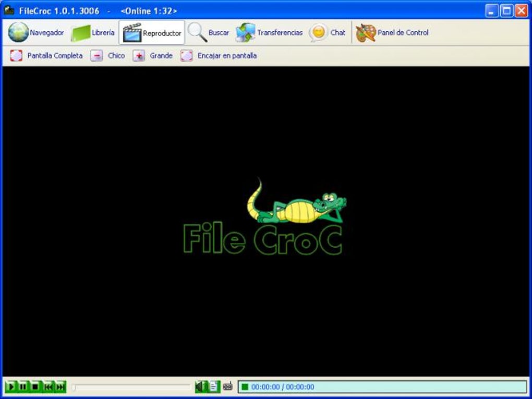Pause the current playback
The width and height of the screenshot is (532, 399).
coord(22,387)
